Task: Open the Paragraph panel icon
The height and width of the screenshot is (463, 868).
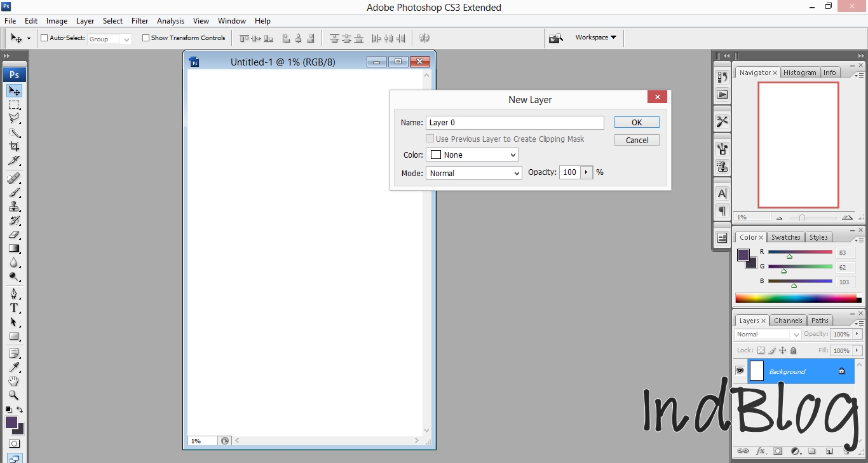Action: 722,211
